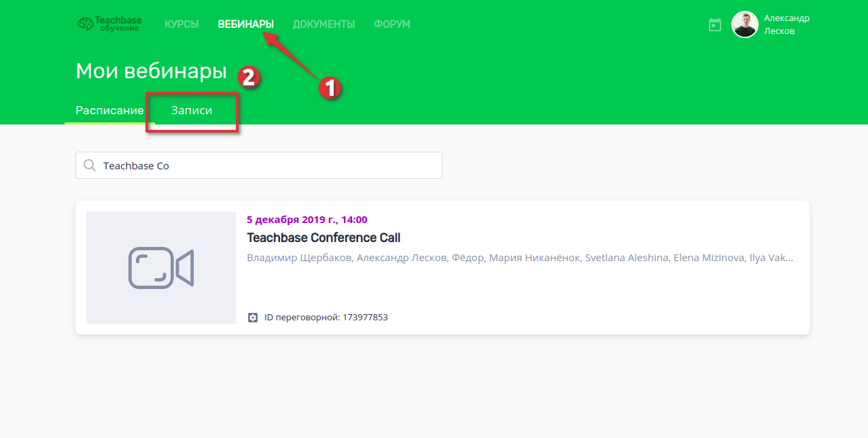Click the Teachbase обучение logo
Viewport: 868px width, 438px height.
point(109,24)
